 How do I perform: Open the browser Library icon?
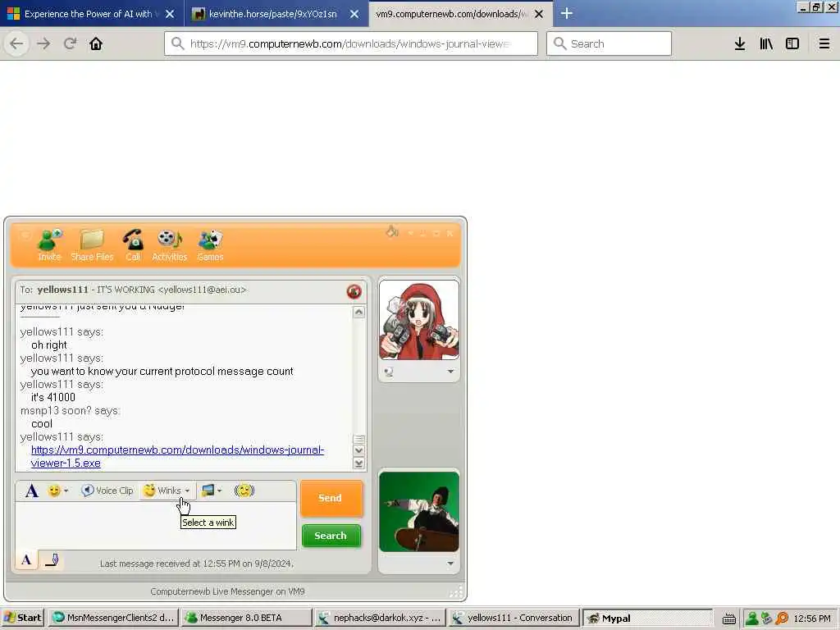pos(766,43)
